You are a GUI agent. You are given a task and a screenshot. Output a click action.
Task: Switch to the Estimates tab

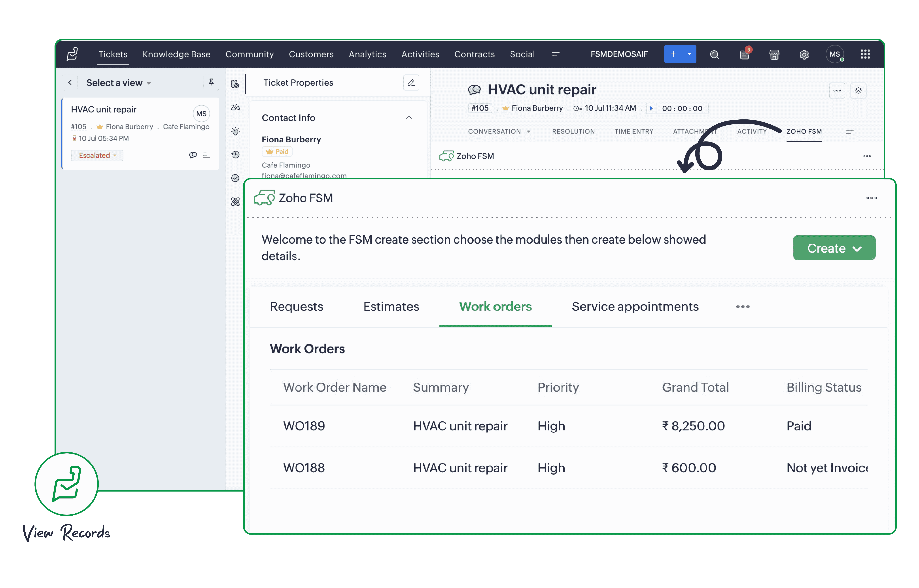391,307
